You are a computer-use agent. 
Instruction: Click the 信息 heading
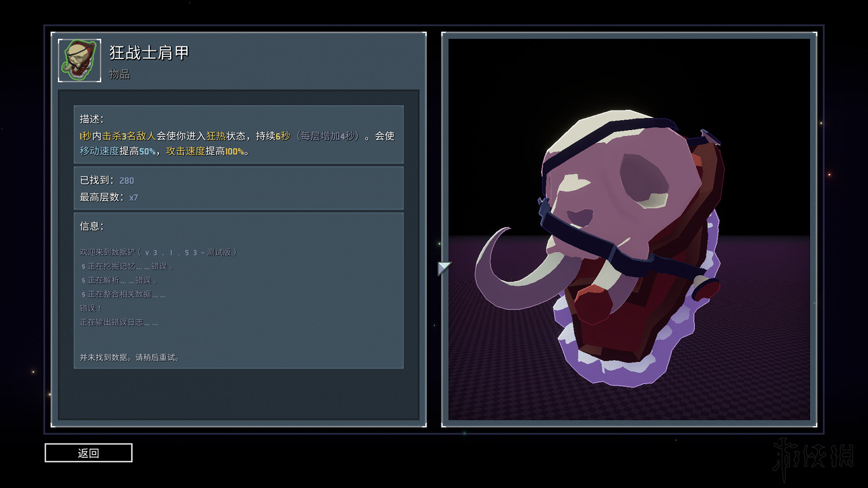[x=91, y=227]
